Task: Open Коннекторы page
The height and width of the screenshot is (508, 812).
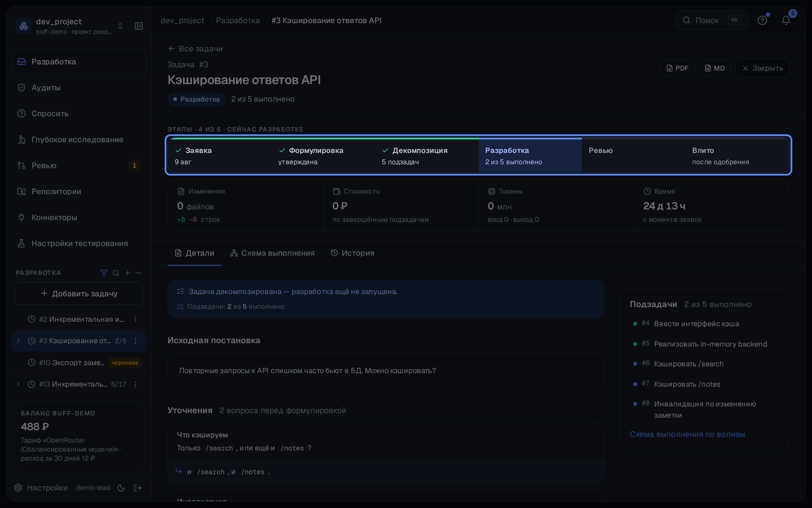Action: pyautogui.click(x=79, y=217)
